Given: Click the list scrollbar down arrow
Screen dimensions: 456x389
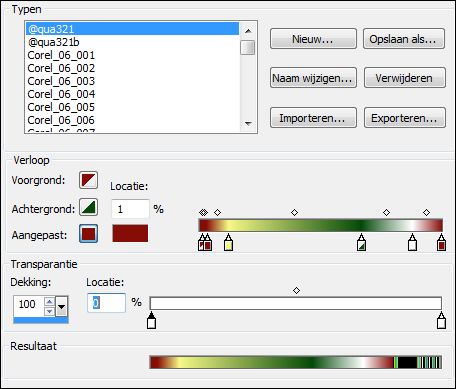Looking at the screenshot, I should coord(248,124).
